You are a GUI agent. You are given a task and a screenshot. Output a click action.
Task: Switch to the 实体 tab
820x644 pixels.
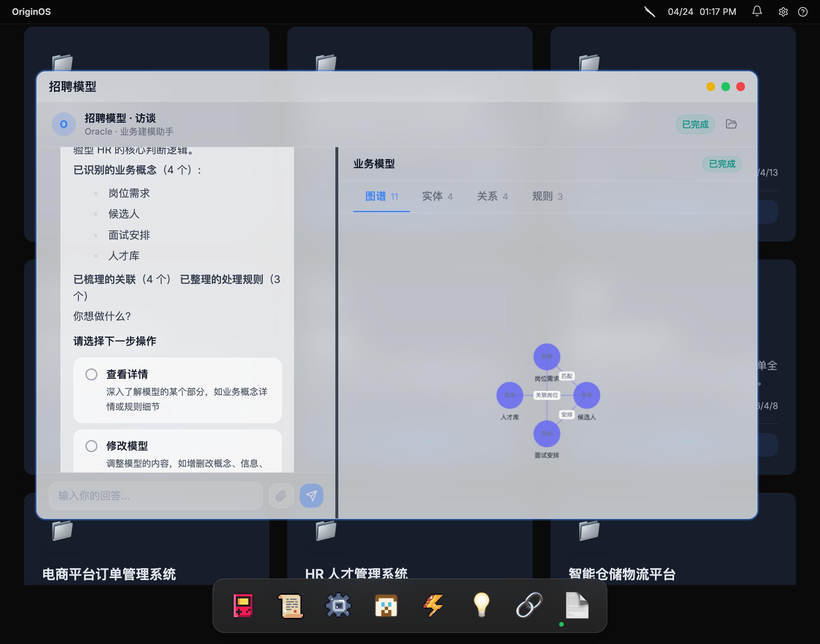(x=437, y=196)
